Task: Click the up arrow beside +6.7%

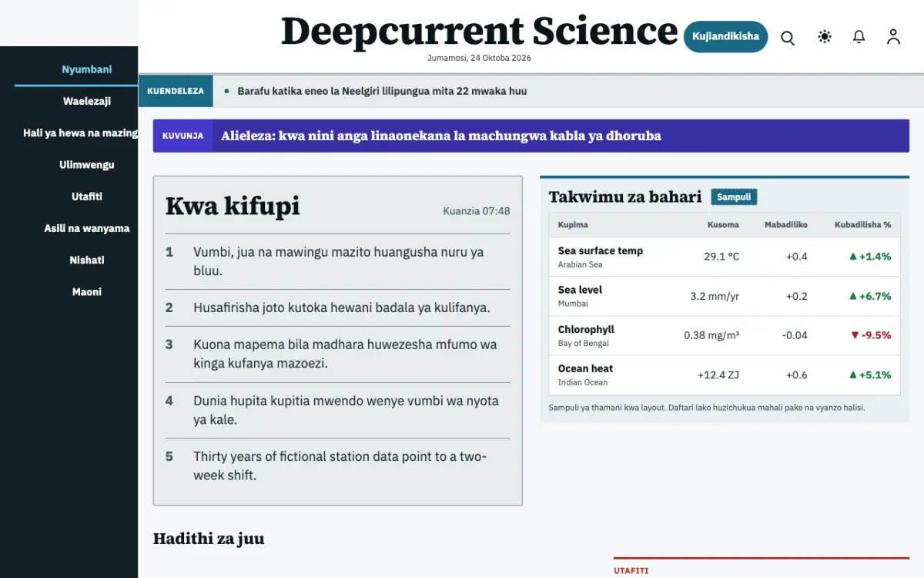Action: point(853,296)
